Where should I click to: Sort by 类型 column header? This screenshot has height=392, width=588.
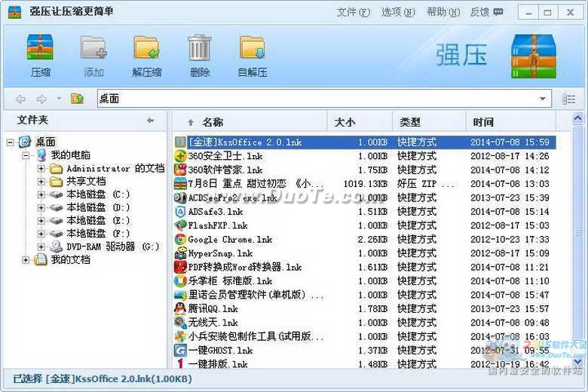pos(410,122)
